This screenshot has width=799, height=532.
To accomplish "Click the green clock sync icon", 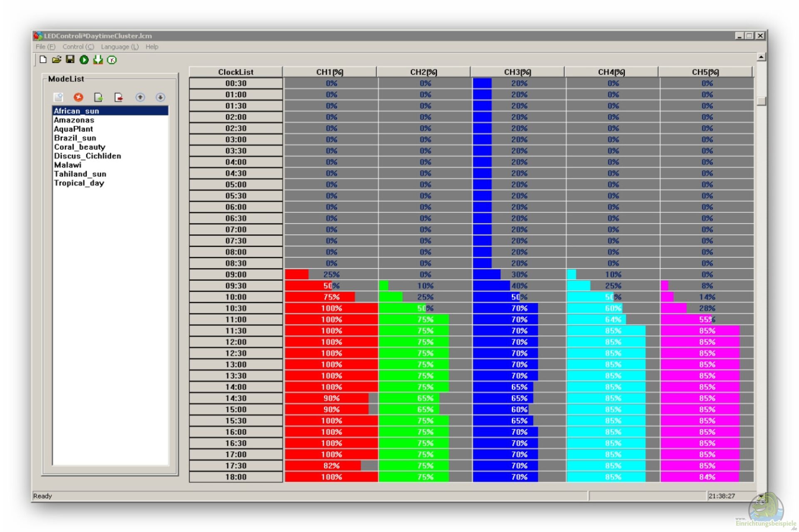I will click(x=112, y=60).
